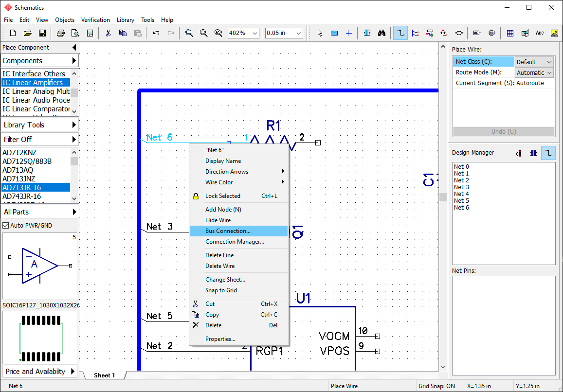
Task: Click the blue plus origin tool
Action: [348, 33]
